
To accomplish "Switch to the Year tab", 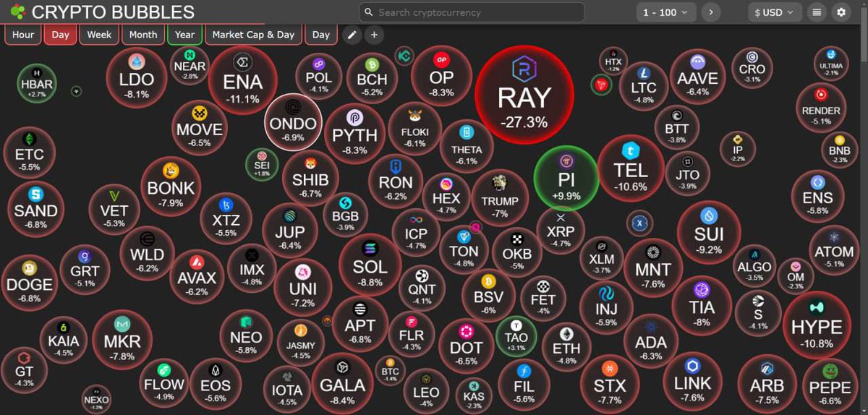I will (x=184, y=35).
